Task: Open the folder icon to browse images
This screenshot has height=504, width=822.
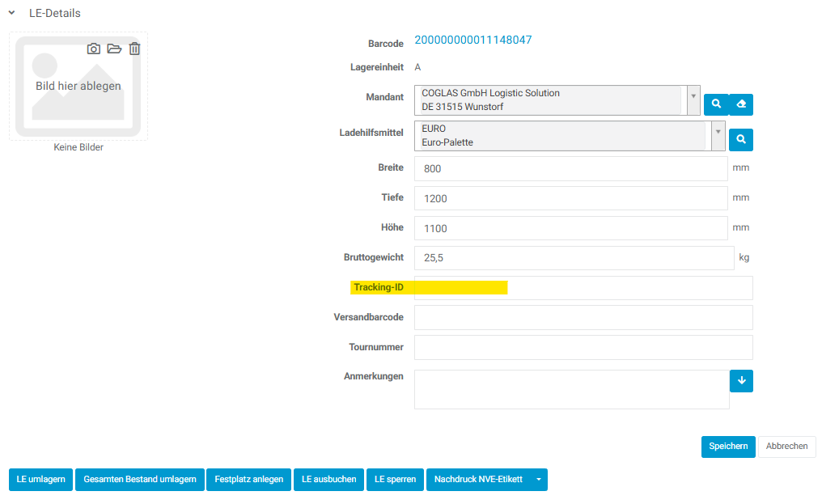Action: 114,49
